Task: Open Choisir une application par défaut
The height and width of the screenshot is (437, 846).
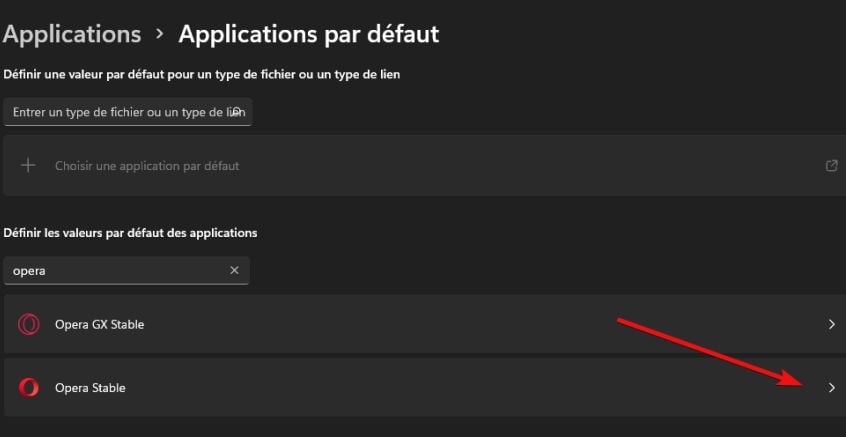Action: [424, 165]
